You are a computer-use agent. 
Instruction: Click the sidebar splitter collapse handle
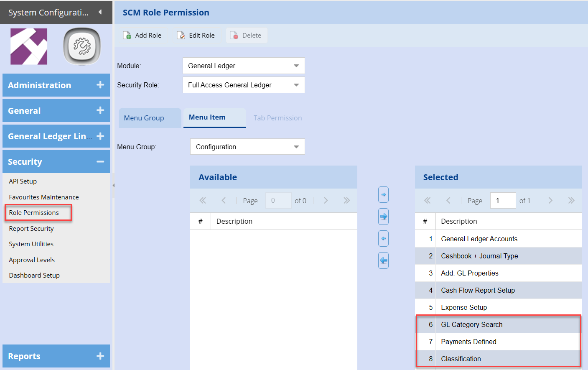point(113,185)
